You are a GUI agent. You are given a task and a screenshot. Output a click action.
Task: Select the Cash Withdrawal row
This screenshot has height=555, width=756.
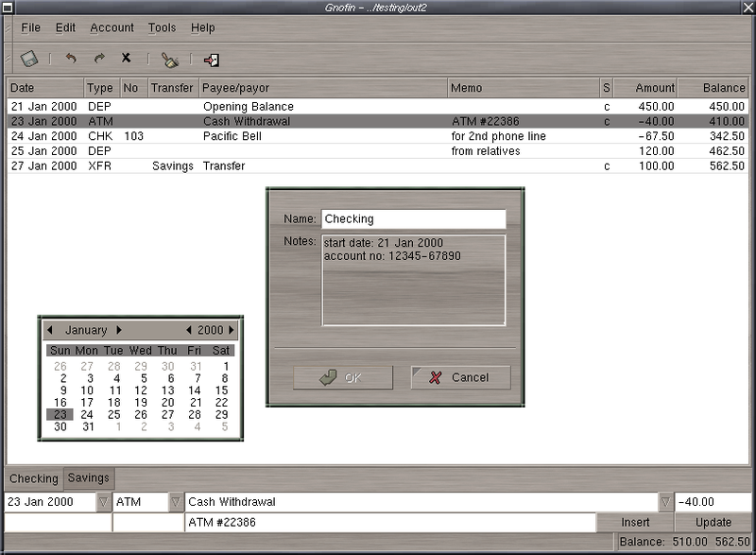[x=377, y=122]
